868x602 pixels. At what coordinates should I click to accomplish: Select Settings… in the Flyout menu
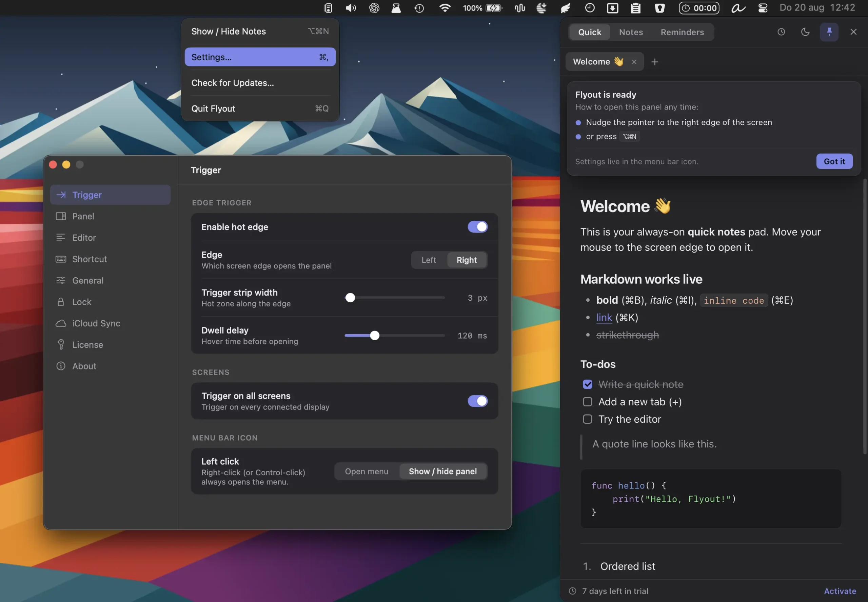(x=260, y=57)
